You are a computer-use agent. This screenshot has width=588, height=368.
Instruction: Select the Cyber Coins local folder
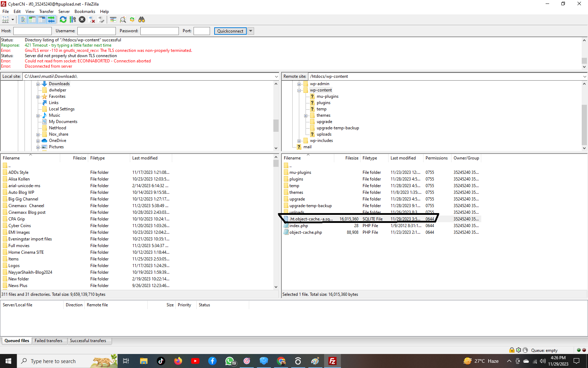tap(20, 226)
